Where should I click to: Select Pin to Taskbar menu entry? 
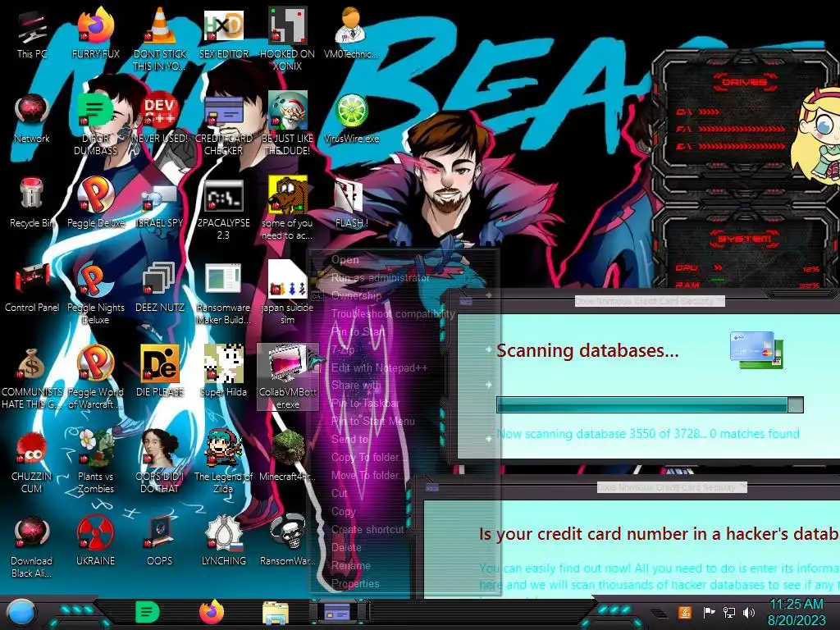tap(365, 403)
